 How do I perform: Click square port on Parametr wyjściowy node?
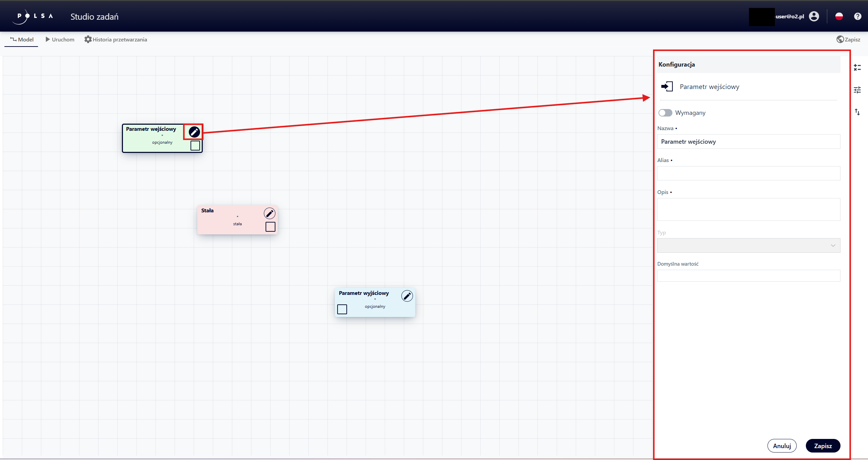click(x=342, y=309)
